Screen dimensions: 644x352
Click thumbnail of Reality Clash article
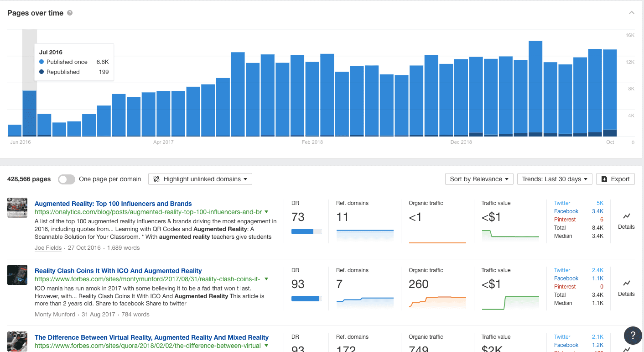pos(17,275)
